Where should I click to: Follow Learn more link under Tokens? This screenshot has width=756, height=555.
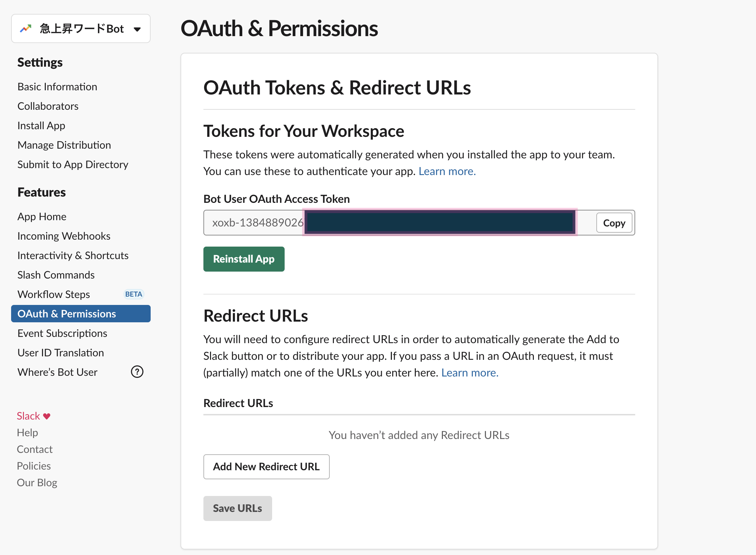(447, 171)
